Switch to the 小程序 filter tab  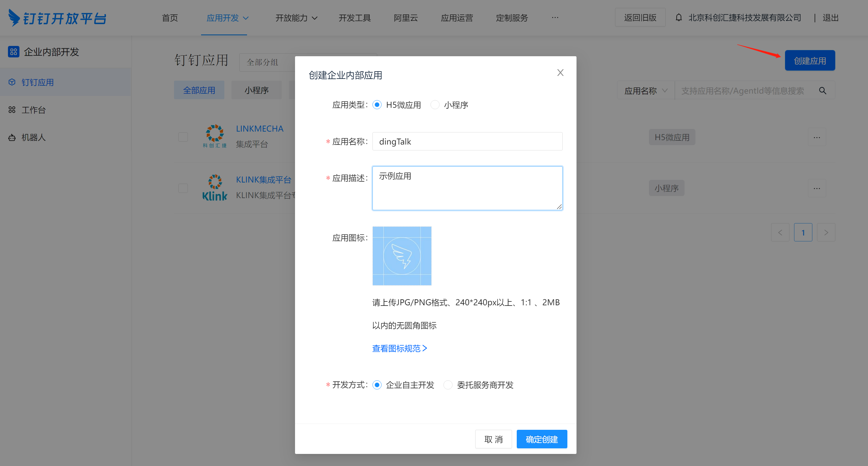tap(256, 90)
